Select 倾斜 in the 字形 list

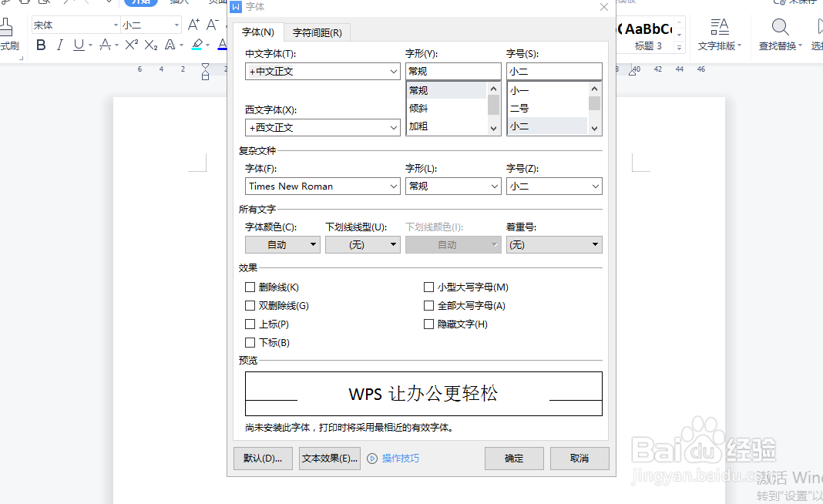(447, 108)
